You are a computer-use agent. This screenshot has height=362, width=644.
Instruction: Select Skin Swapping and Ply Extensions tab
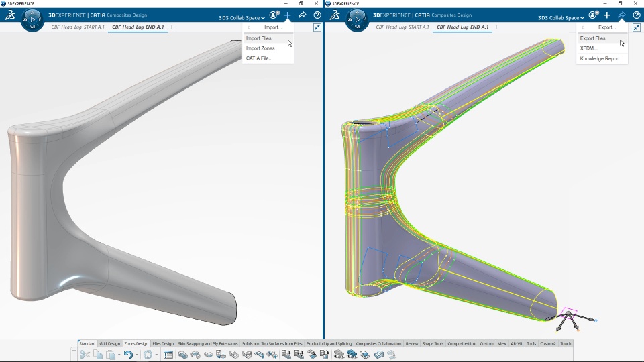[208, 343]
